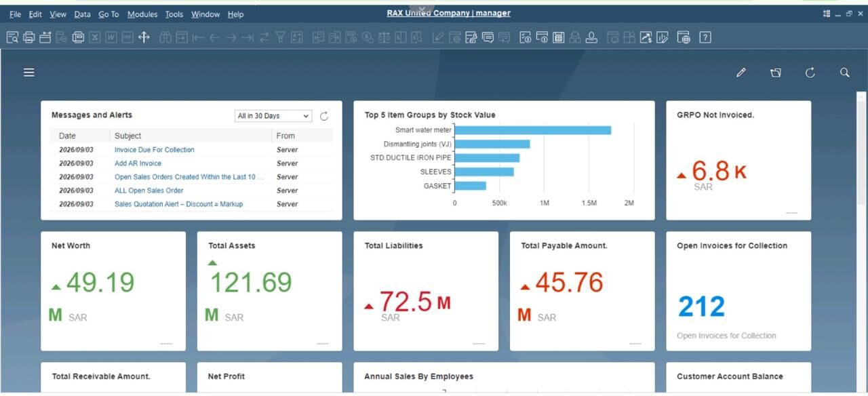Open 'Sales Quotation Alert' message link
Viewport: 868px width, 396px height.
pos(178,204)
